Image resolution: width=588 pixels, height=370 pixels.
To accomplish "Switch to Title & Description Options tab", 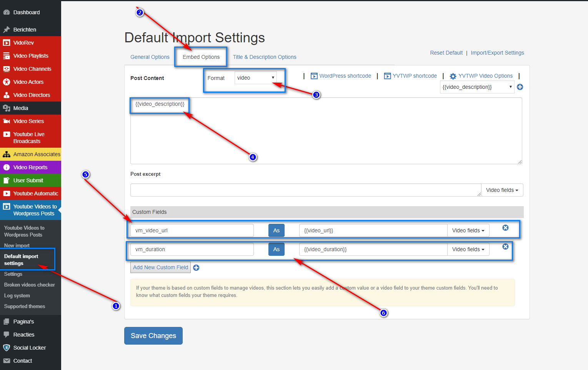I will [265, 57].
